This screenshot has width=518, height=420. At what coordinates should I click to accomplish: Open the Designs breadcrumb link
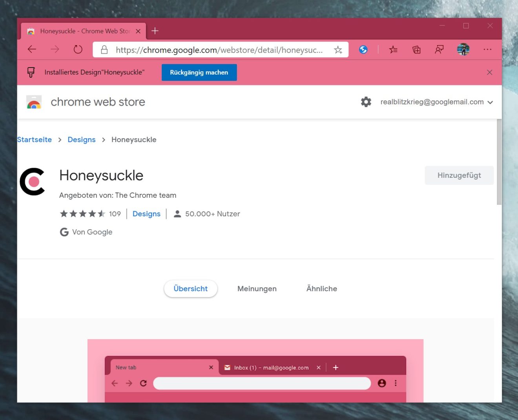click(81, 139)
